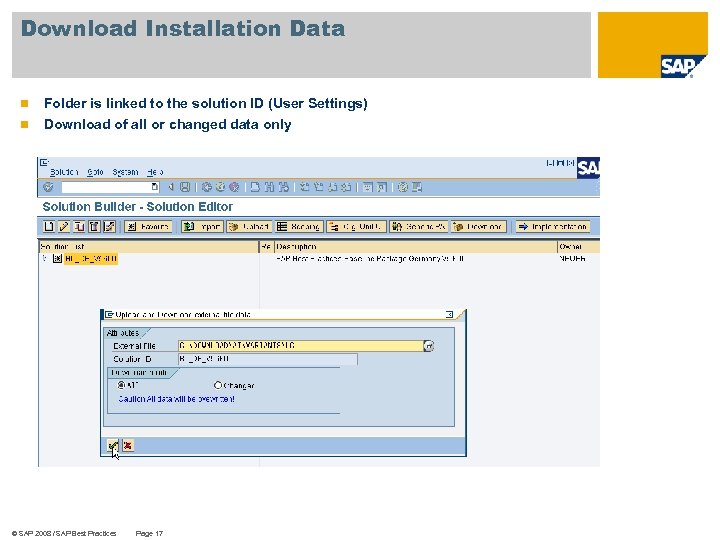720x540 pixels.
Task: Click the Help question mark icon in toolbar
Action: [403, 187]
